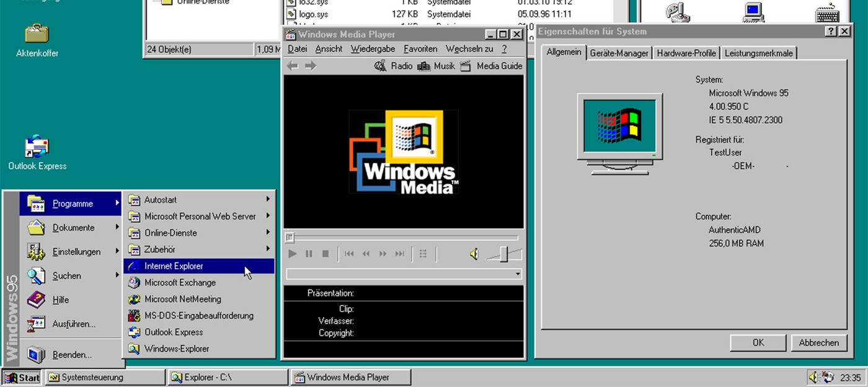This screenshot has width=868, height=387.
Task: Launch Microsoft Exchange from the Programme menu
Action: pos(199,282)
